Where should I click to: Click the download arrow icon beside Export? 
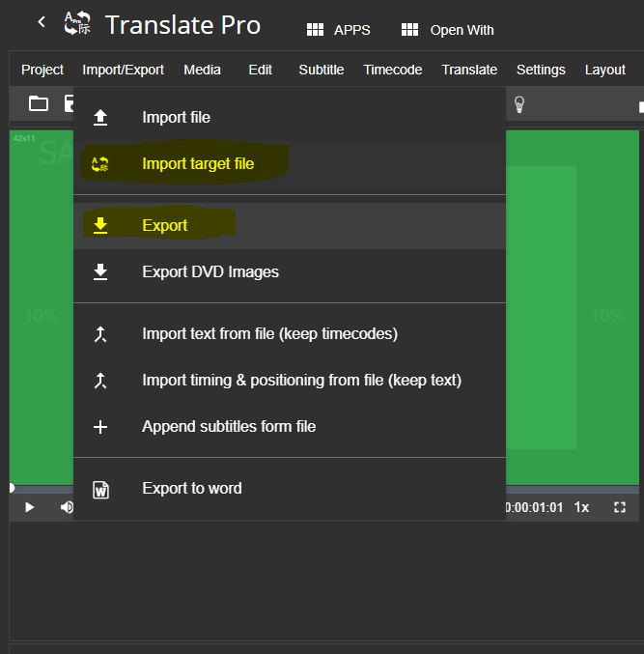(100, 226)
